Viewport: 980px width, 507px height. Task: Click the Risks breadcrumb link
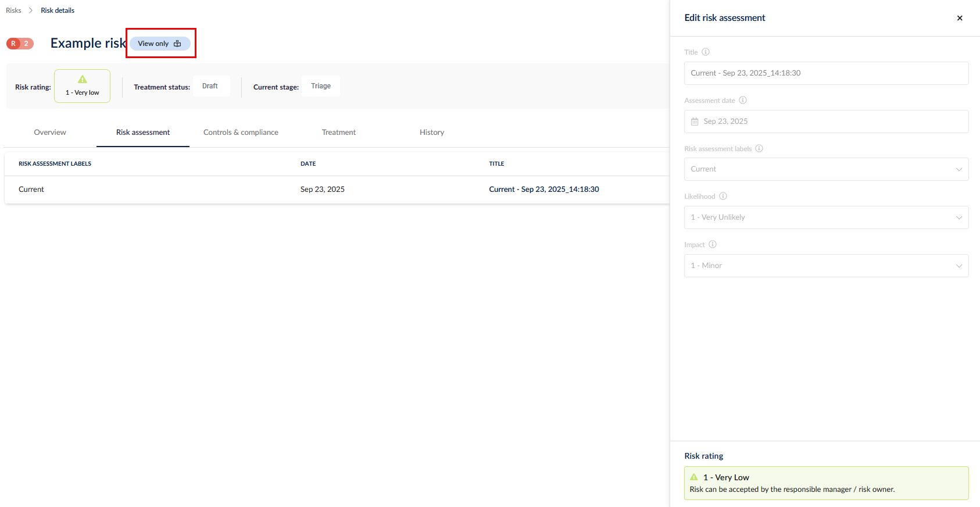[x=13, y=10]
